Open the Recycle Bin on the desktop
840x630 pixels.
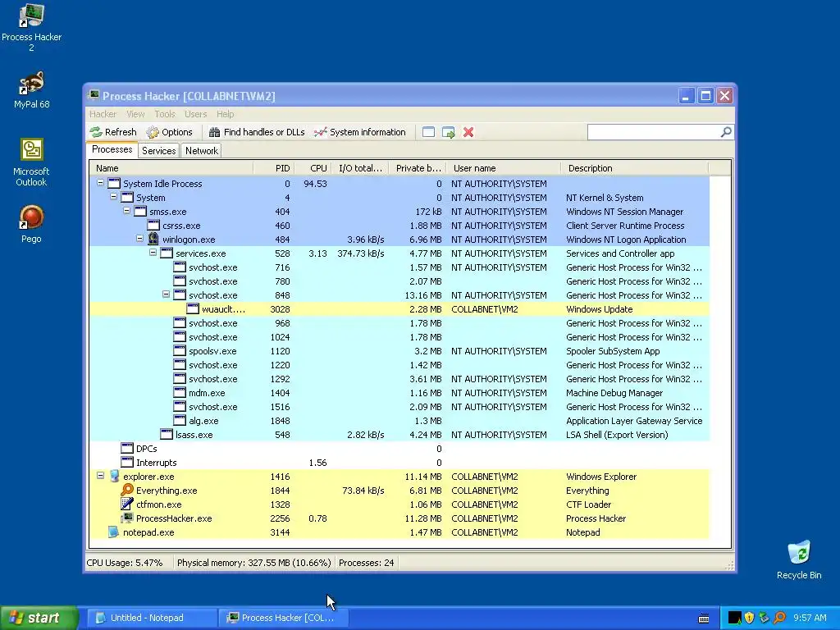(x=799, y=559)
